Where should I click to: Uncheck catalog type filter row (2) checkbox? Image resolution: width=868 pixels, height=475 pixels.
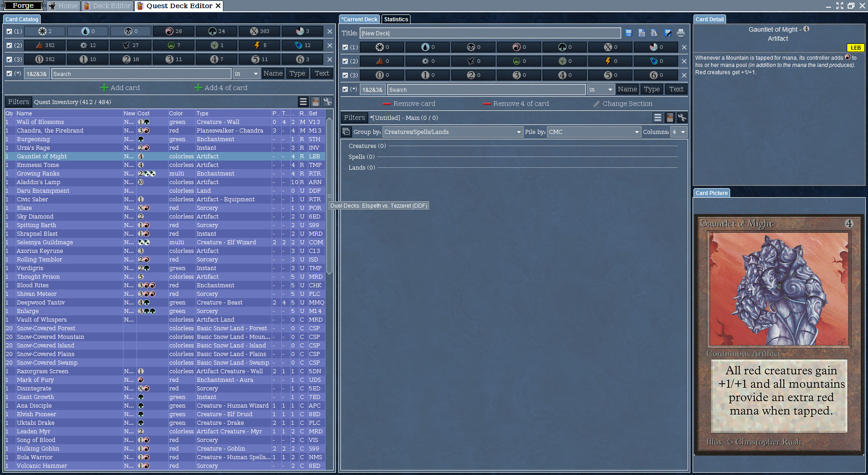pyautogui.click(x=9, y=45)
